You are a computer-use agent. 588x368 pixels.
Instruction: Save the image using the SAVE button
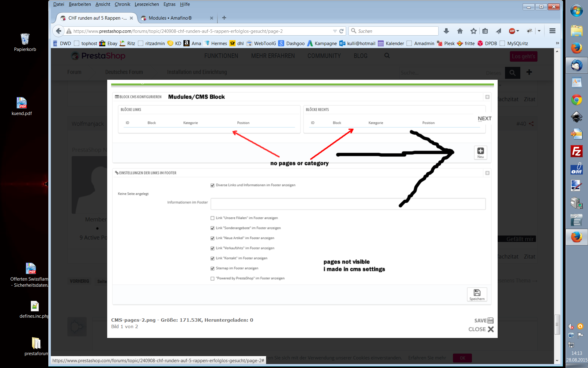click(x=484, y=320)
